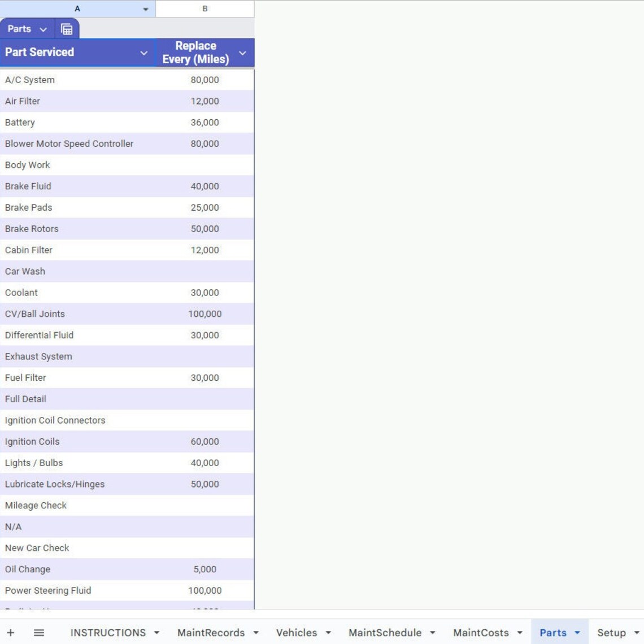The image size is (644, 644).
Task: Open the Replace Every (Miles) column dropdown
Action: click(x=242, y=53)
